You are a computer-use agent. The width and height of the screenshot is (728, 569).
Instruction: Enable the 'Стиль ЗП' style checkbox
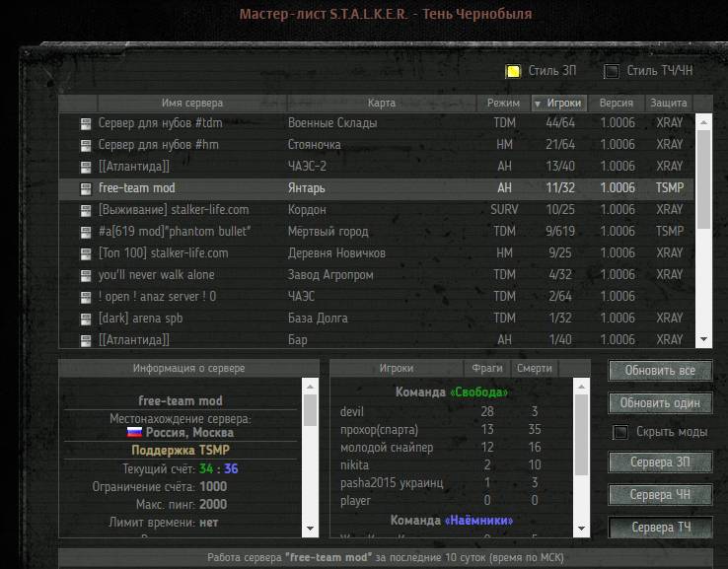pos(513,71)
